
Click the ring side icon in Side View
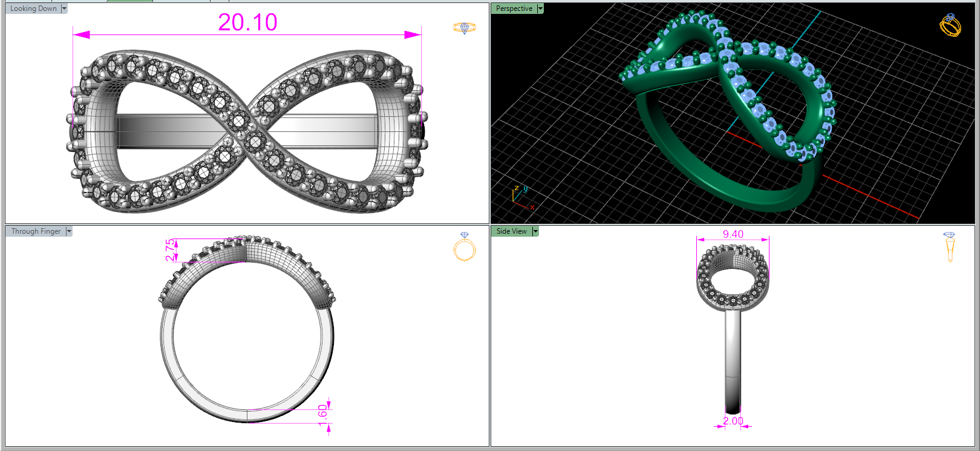click(x=950, y=247)
